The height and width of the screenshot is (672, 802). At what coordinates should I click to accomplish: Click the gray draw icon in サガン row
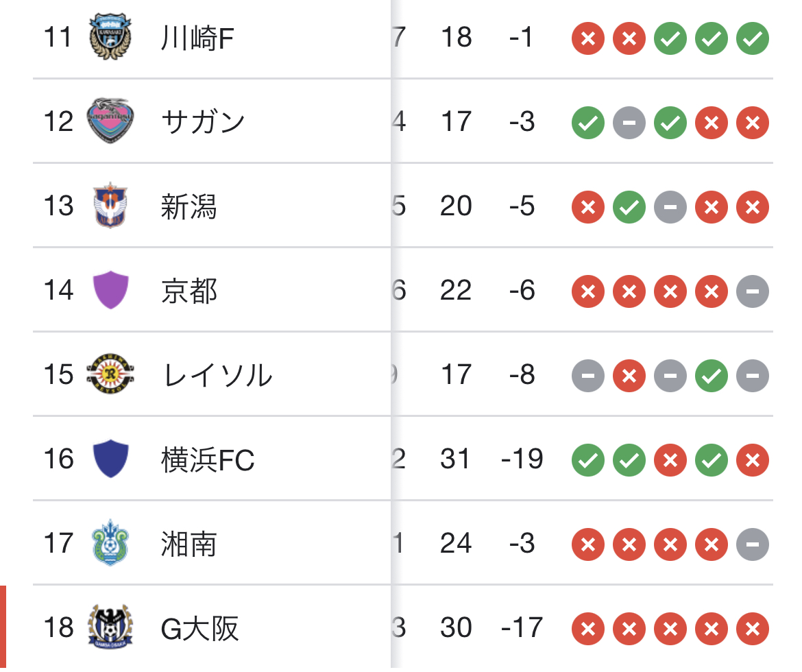click(x=629, y=123)
